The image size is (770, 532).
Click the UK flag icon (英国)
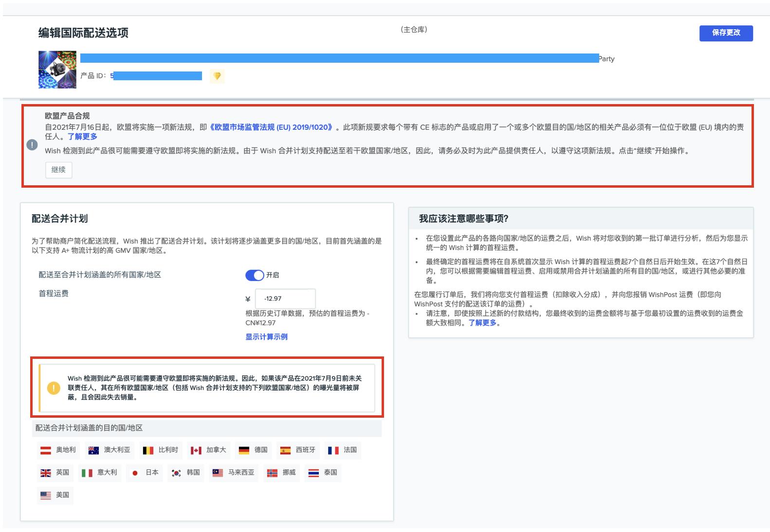[x=46, y=473]
